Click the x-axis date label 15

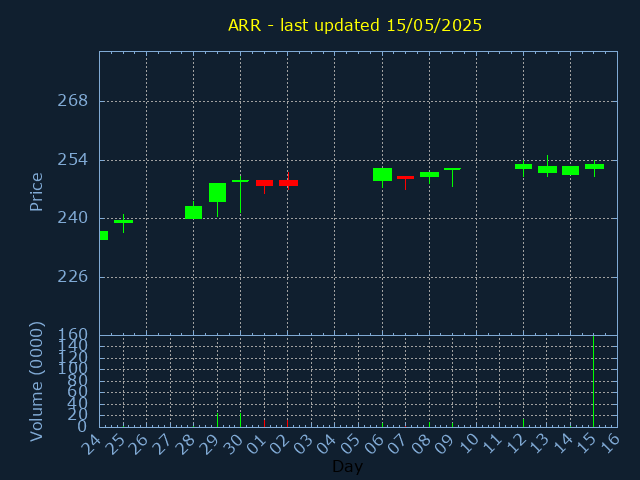[587, 443]
